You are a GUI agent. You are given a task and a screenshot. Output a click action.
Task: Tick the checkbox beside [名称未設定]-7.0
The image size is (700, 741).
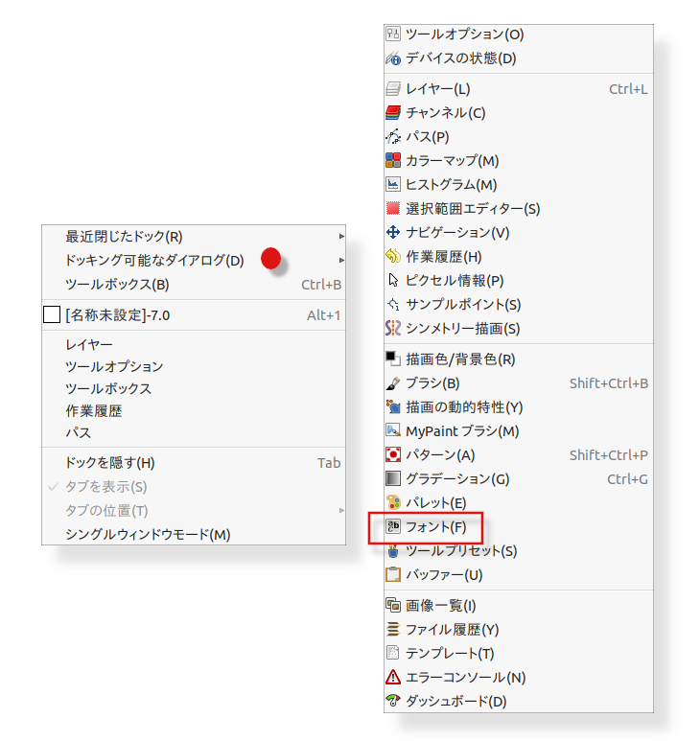pos(52,314)
